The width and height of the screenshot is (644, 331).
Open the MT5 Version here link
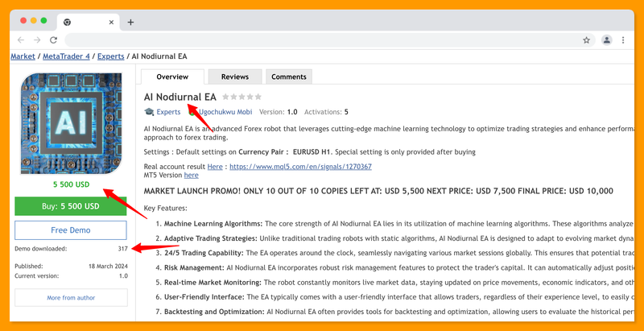[192, 175]
